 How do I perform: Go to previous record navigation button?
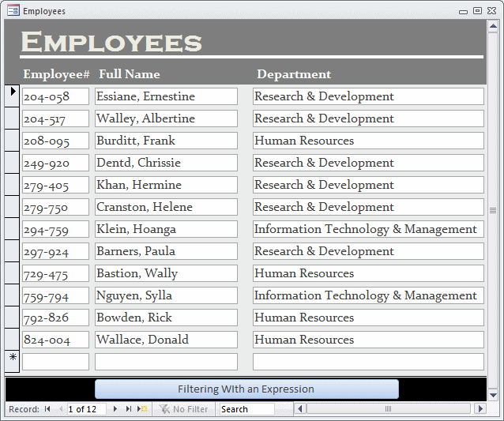pyautogui.click(x=61, y=409)
